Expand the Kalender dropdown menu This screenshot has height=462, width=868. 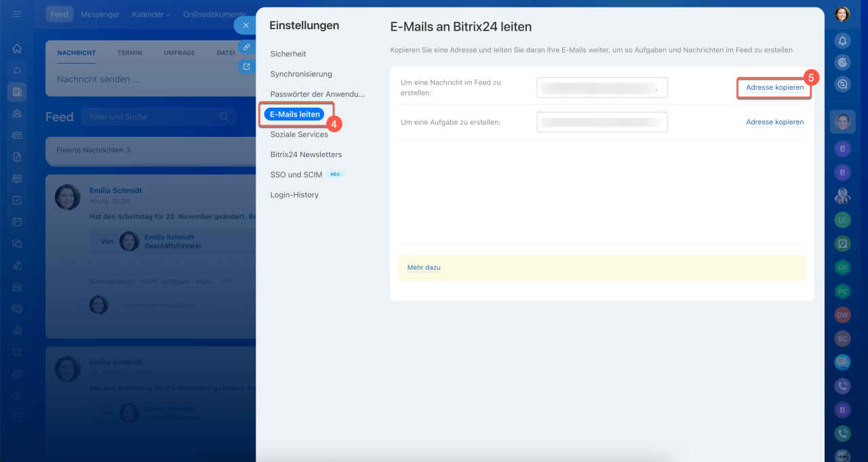151,14
